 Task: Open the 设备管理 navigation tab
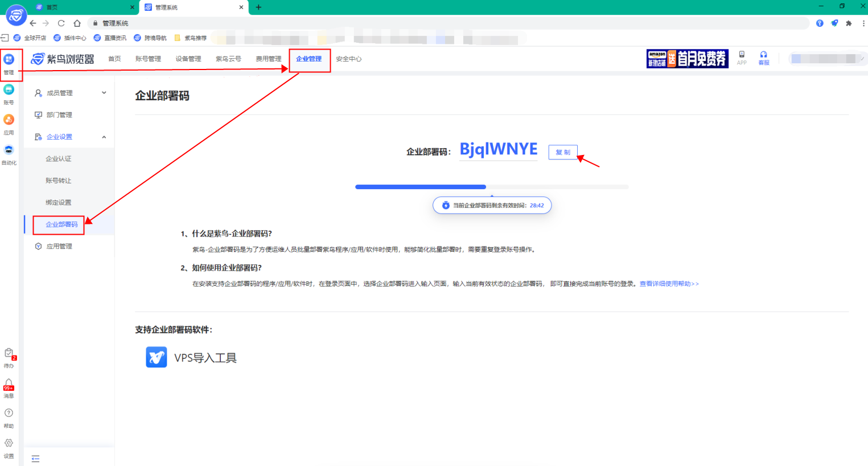click(188, 58)
